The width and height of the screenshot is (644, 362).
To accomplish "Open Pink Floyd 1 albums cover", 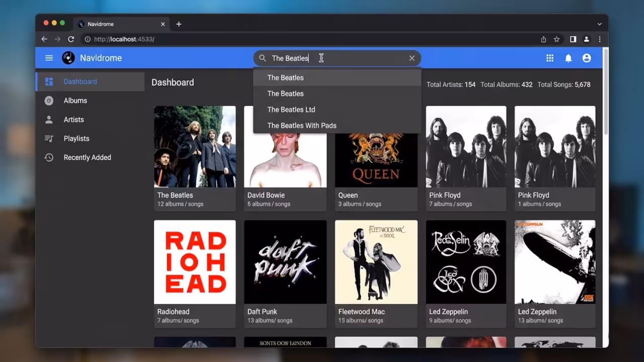I will pos(555,146).
